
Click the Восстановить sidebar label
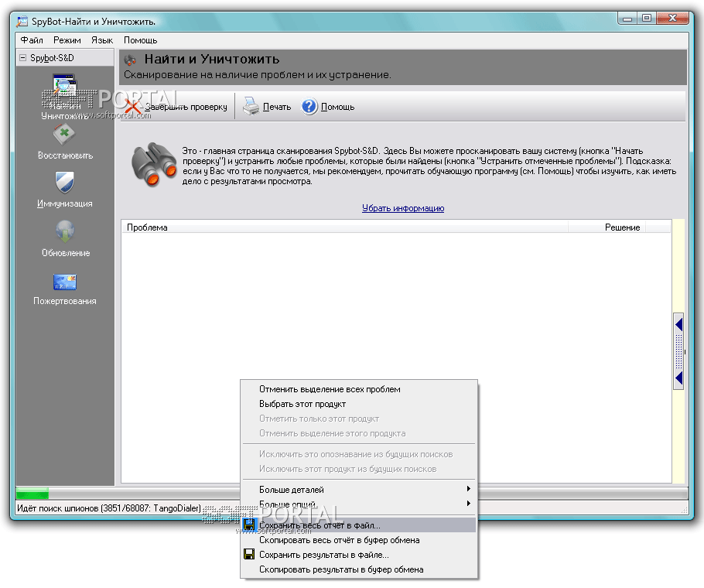[65, 156]
